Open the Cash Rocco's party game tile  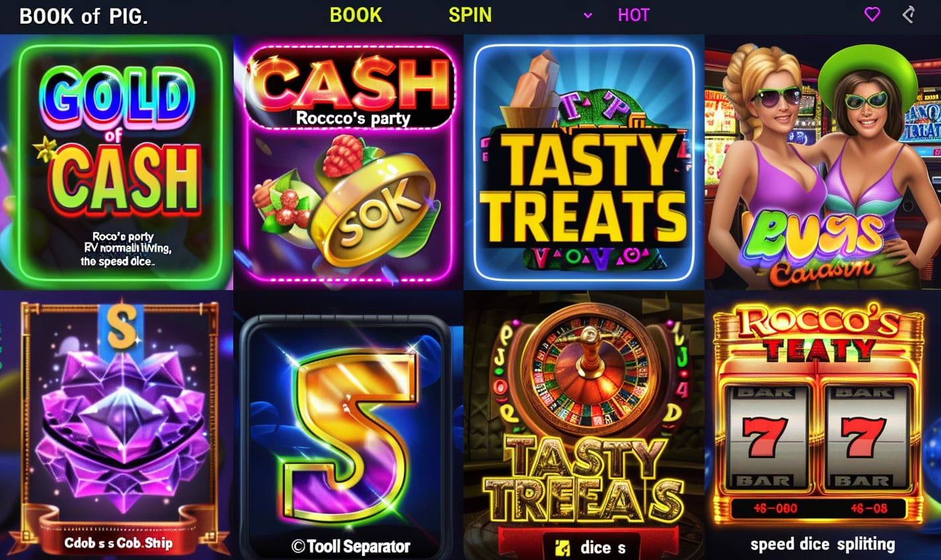point(348,162)
